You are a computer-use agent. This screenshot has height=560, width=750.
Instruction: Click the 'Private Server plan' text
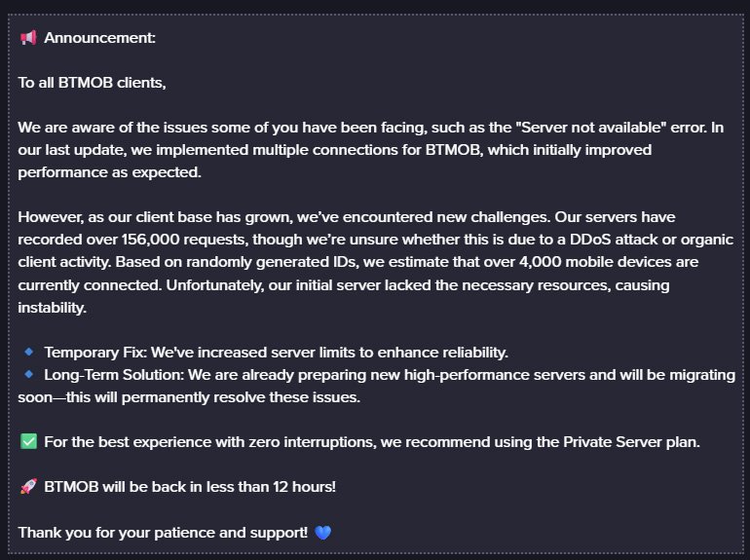[631, 442]
